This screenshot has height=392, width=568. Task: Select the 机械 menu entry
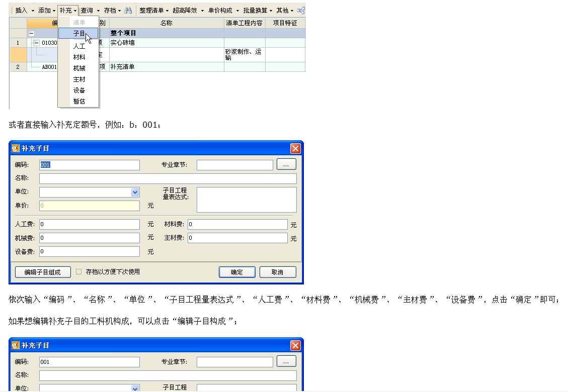tap(78, 68)
